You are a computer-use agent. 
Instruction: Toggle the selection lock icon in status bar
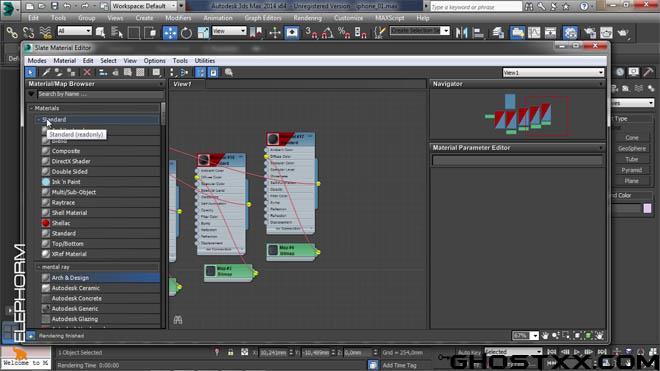(230, 352)
